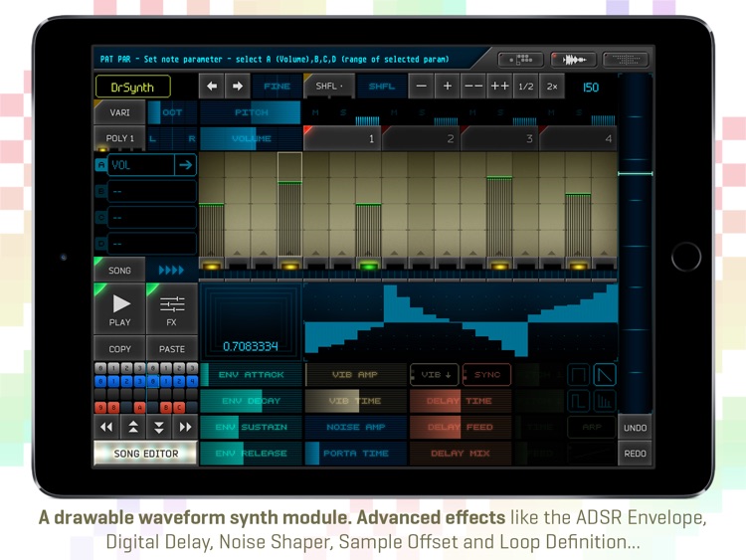Switch to pattern tab 2
The image size is (746, 560).
pos(421,138)
